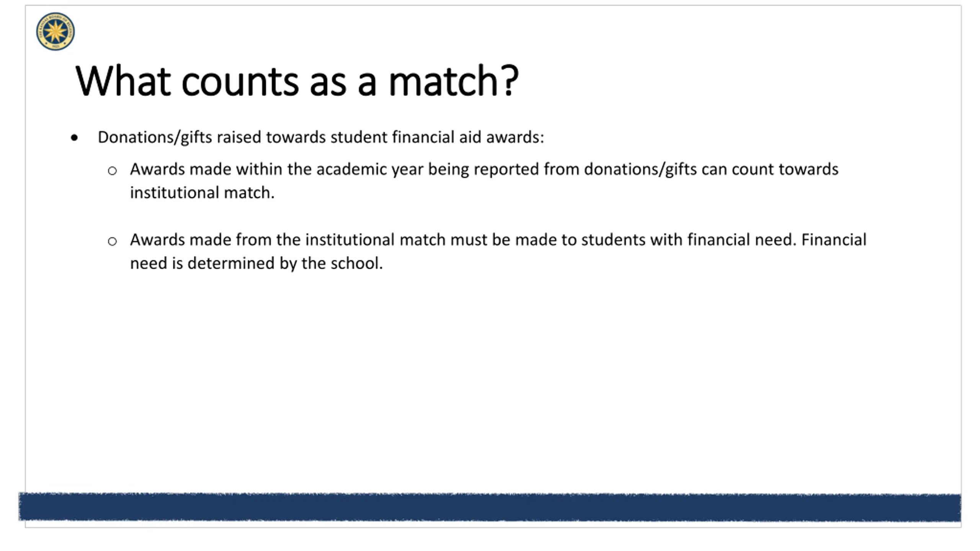Click the word 'What' in the slide title
This screenshot has width=980, height=551.
pos(123,80)
